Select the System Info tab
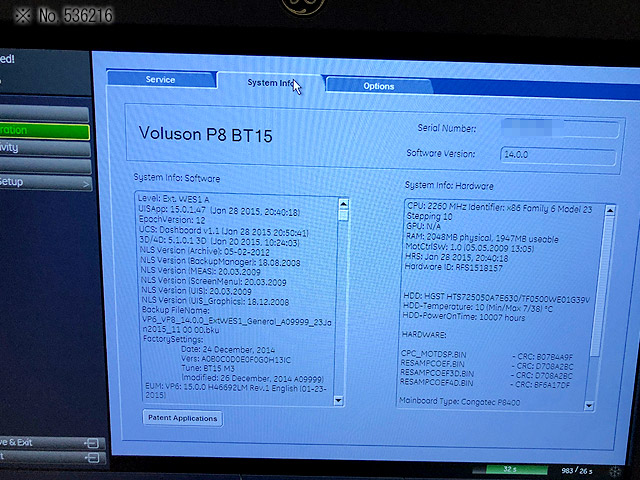Image resolution: width=640 pixels, height=480 pixels. point(270,83)
